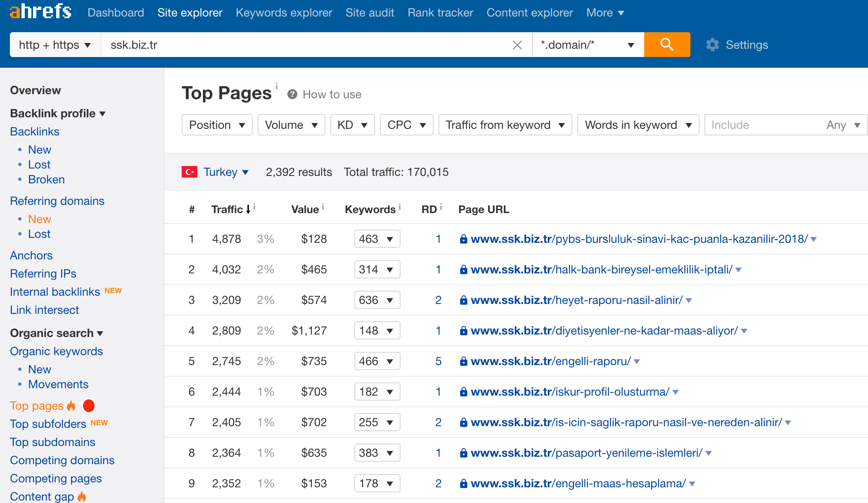The height and width of the screenshot is (503, 868).
Task: Open Rank tracker from top navigation
Action: 440,13
